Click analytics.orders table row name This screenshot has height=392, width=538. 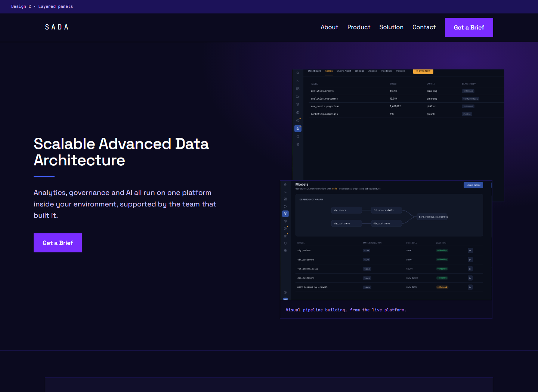322,91
